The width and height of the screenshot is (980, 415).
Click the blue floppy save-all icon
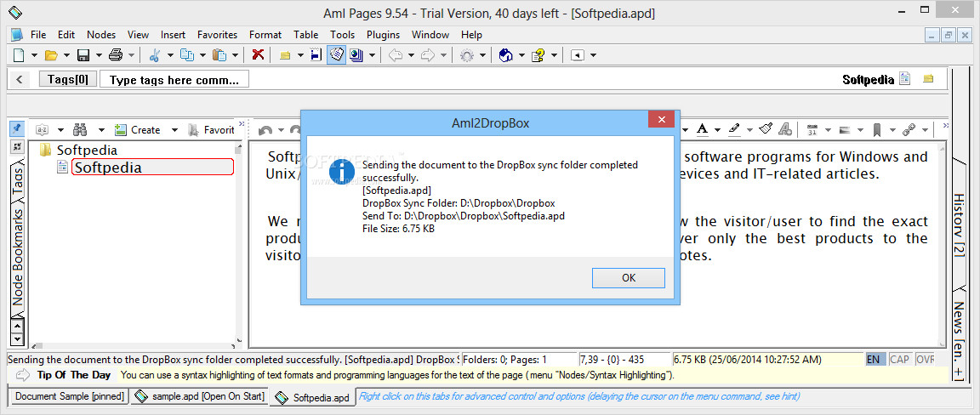[x=316, y=55]
